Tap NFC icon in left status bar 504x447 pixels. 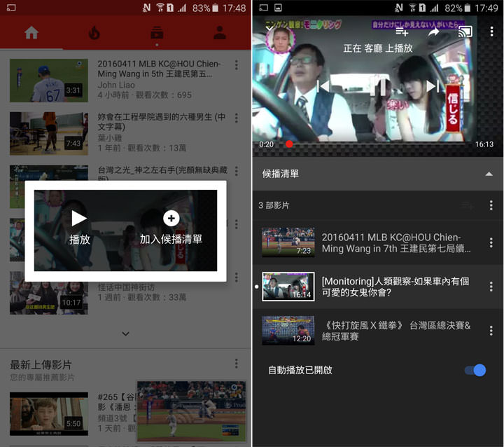pos(146,8)
